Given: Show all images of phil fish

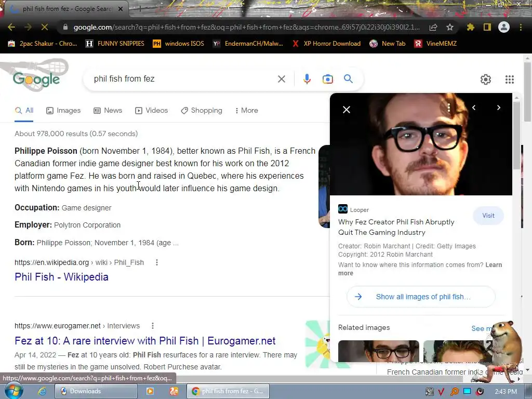Looking at the screenshot, I should coord(421,297).
